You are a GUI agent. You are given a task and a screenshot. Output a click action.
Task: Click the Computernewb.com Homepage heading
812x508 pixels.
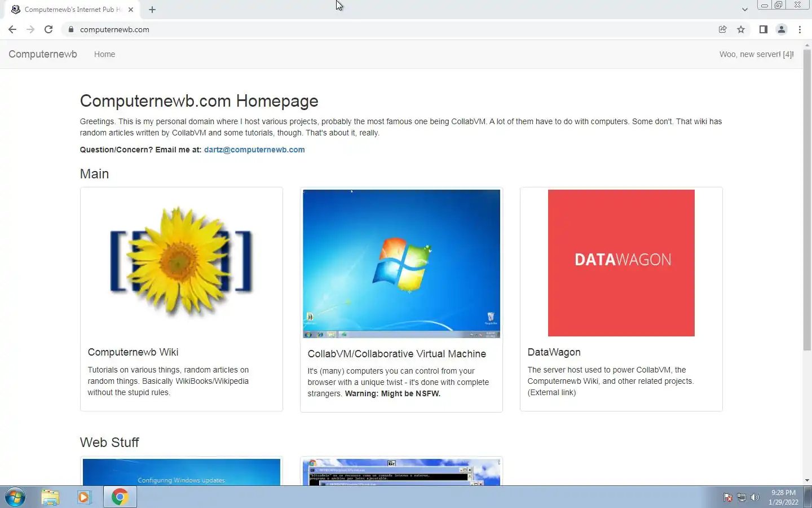pos(199,101)
